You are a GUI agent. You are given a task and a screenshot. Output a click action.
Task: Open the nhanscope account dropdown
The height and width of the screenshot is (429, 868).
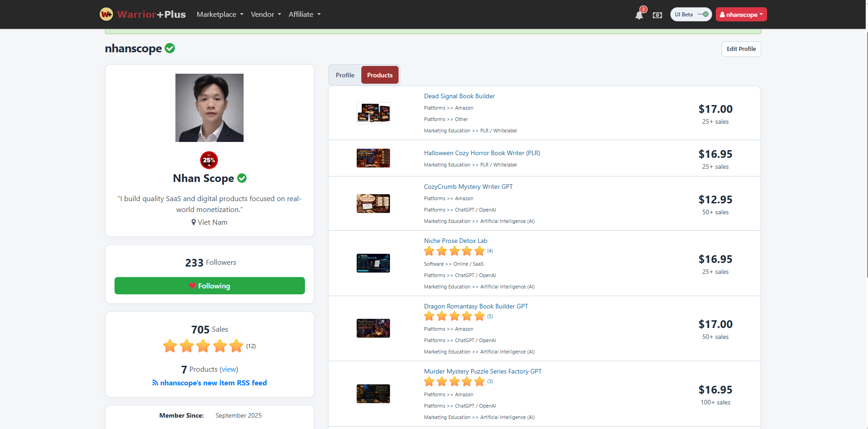(741, 15)
